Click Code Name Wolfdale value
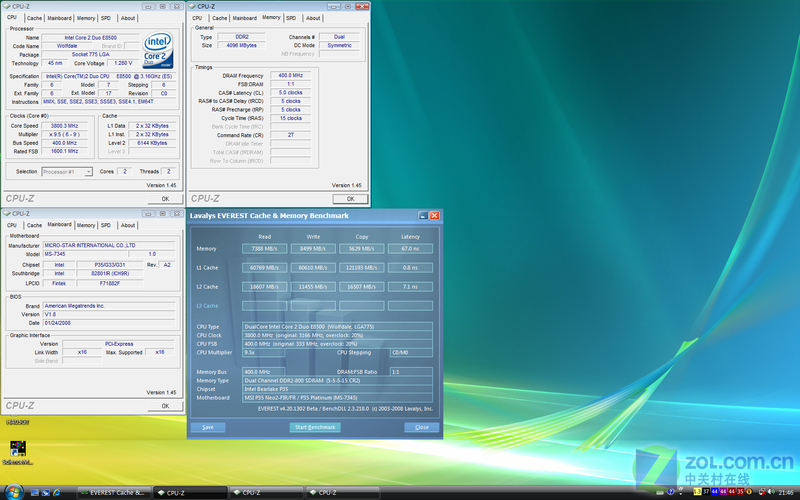The width and height of the screenshot is (800, 500). 67,46
